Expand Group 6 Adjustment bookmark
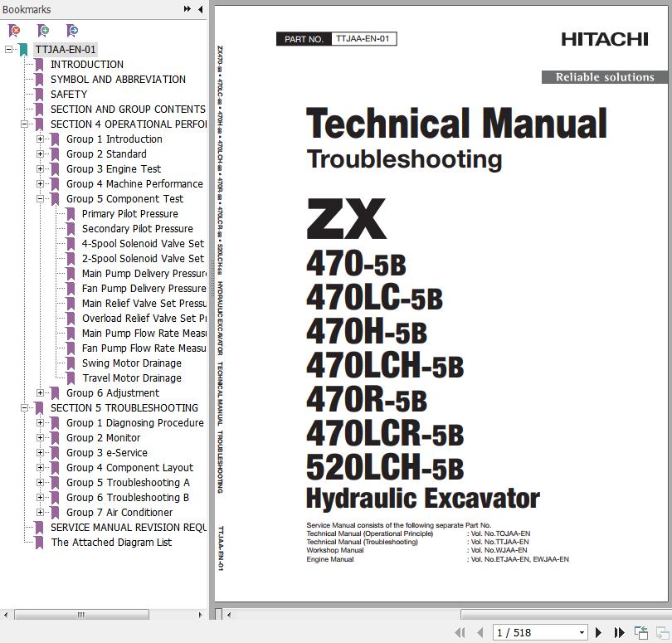This screenshot has height=643, width=672. coord(40,393)
